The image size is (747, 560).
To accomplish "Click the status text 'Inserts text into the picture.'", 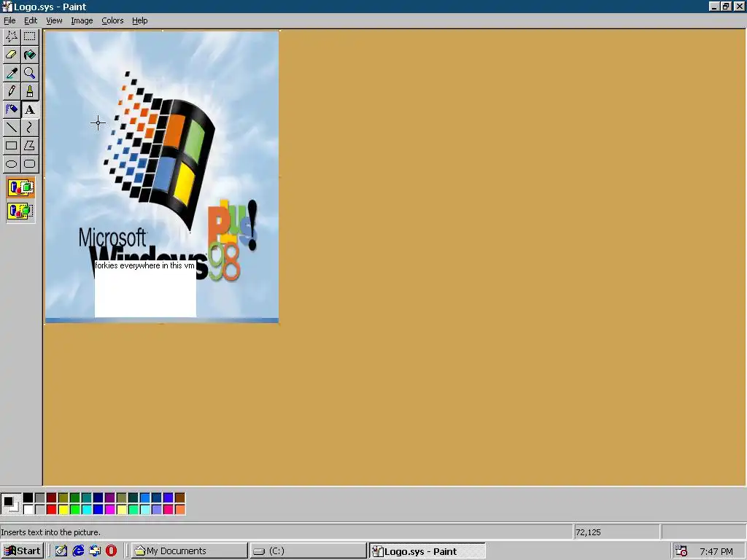I will 50,532.
